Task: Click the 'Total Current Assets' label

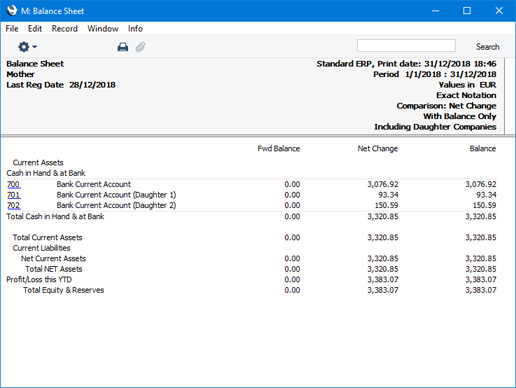Action: [47, 238]
